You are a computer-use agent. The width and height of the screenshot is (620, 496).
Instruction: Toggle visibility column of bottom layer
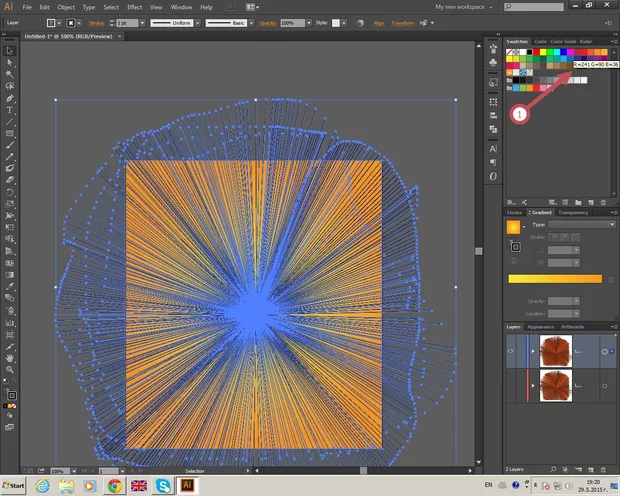click(510, 385)
